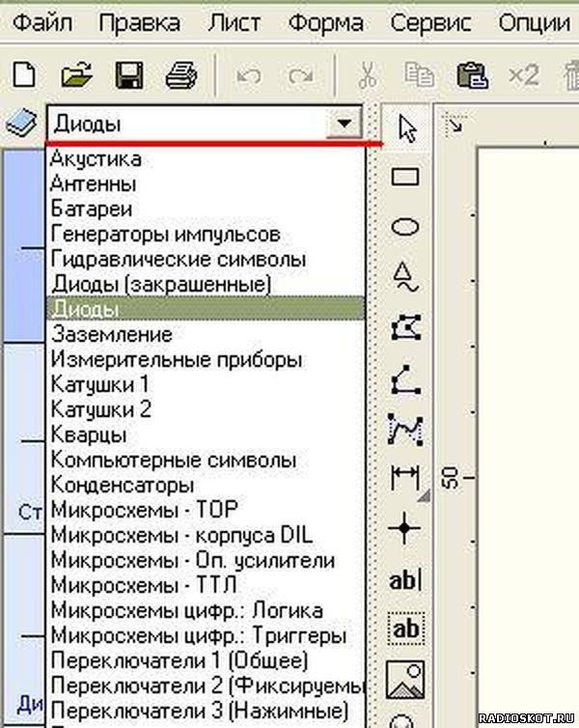This screenshot has width=579, height=728.
Task: Choose Микросхемы цифр.: Триггеры
Action: tap(206, 635)
